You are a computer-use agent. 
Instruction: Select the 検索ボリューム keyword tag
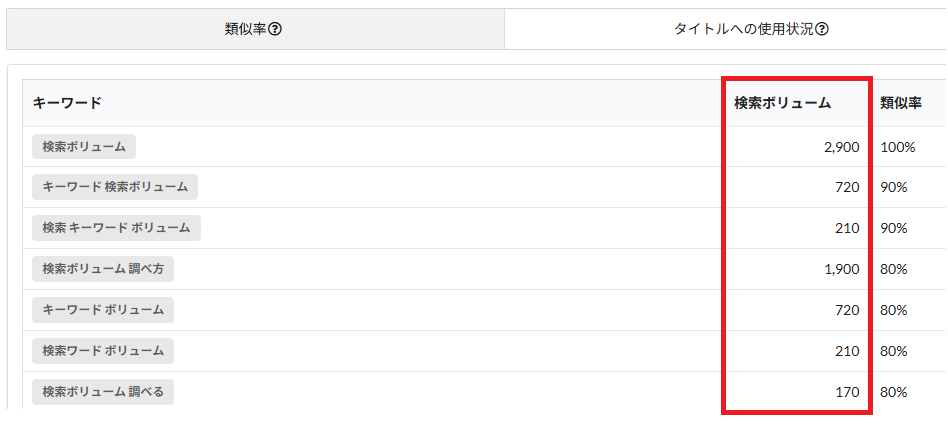84,147
